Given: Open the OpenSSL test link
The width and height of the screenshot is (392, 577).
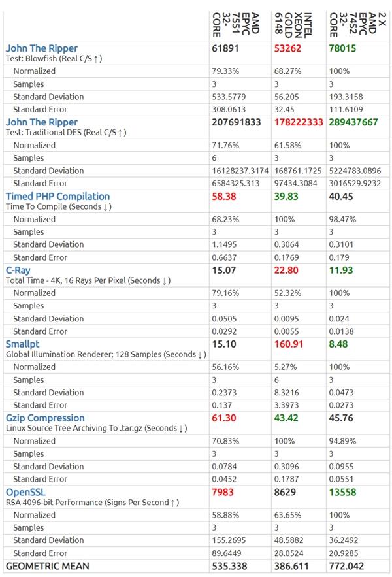Looking at the screenshot, I should pos(25,491).
